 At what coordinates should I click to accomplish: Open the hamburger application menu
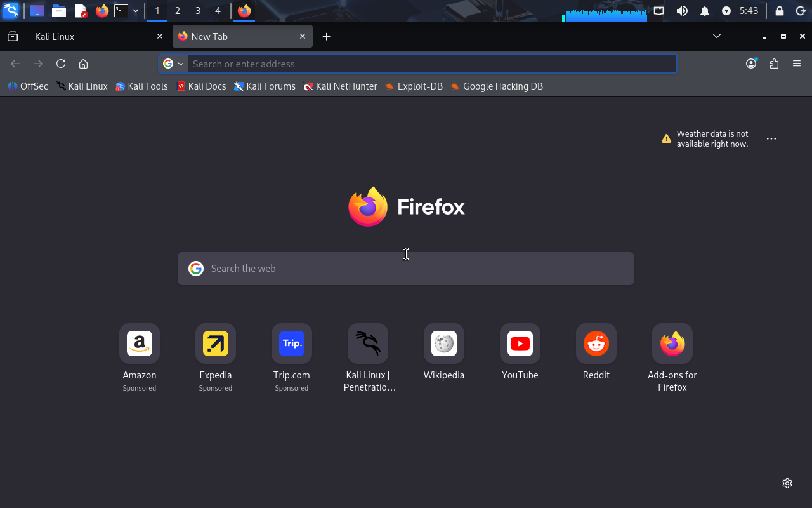797,63
